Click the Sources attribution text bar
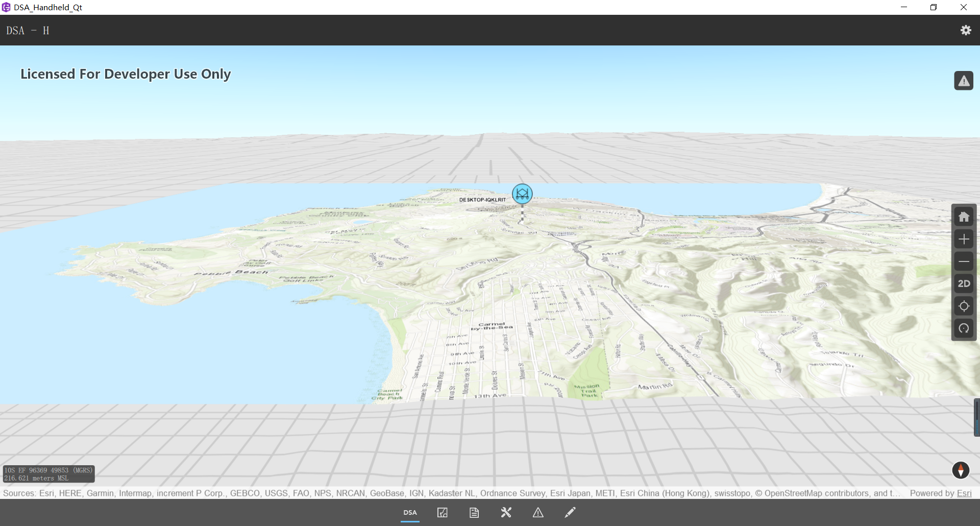980x526 pixels. (x=452, y=493)
